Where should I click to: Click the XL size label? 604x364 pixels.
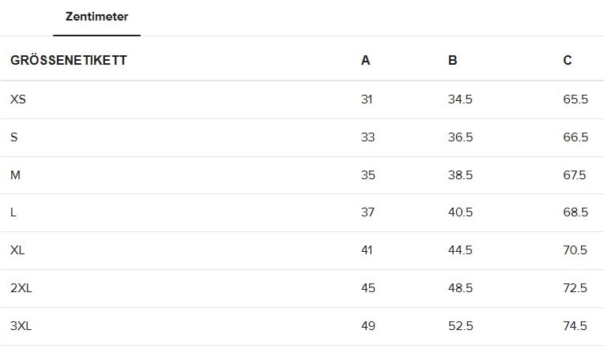click(18, 250)
